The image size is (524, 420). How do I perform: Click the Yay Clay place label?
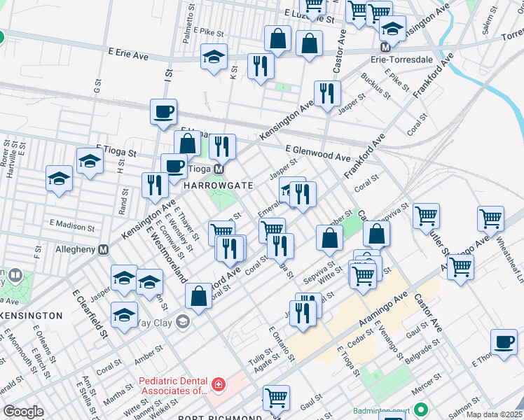[x=155, y=323]
